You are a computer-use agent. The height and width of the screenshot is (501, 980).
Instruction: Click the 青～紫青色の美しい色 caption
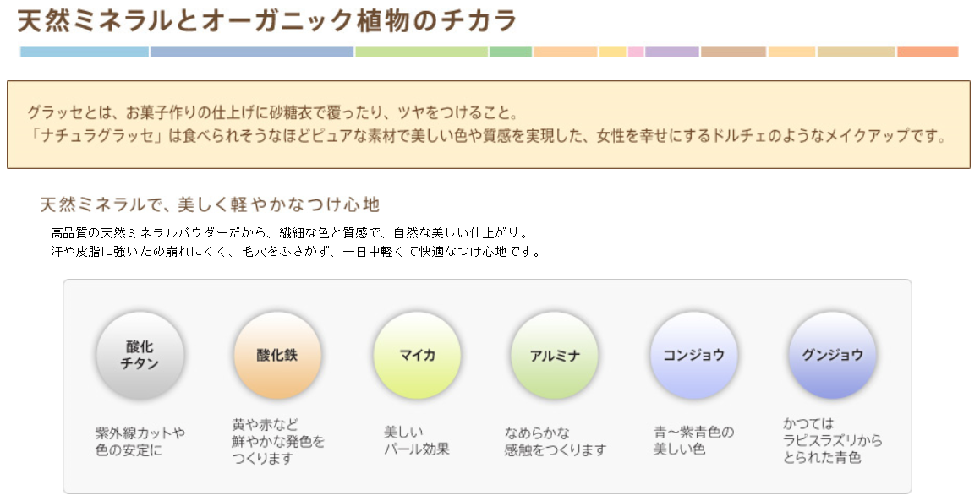pos(693,440)
